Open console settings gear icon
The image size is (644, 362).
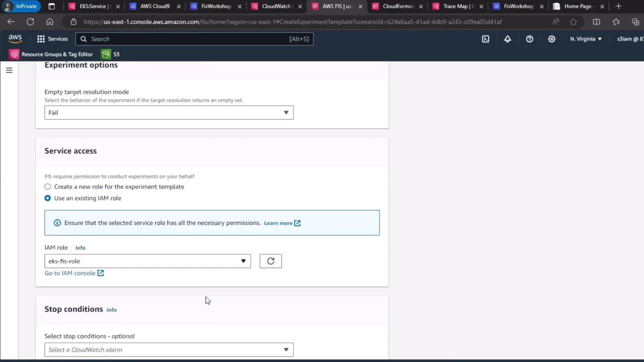pyautogui.click(x=551, y=39)
